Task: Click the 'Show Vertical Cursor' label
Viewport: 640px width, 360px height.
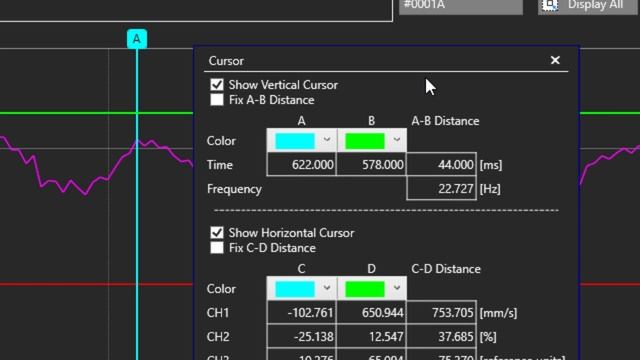Action: click(x=283, y=85)
